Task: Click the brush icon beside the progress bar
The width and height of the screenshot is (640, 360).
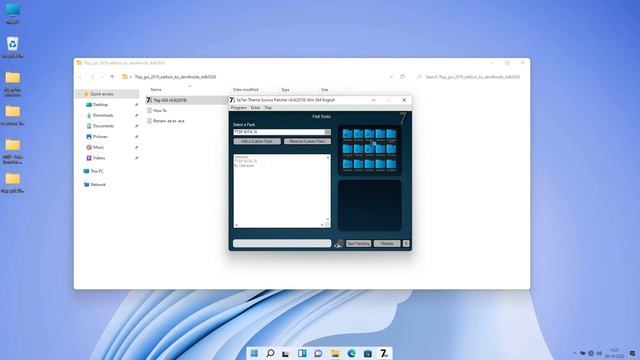Action: (338, 244)
